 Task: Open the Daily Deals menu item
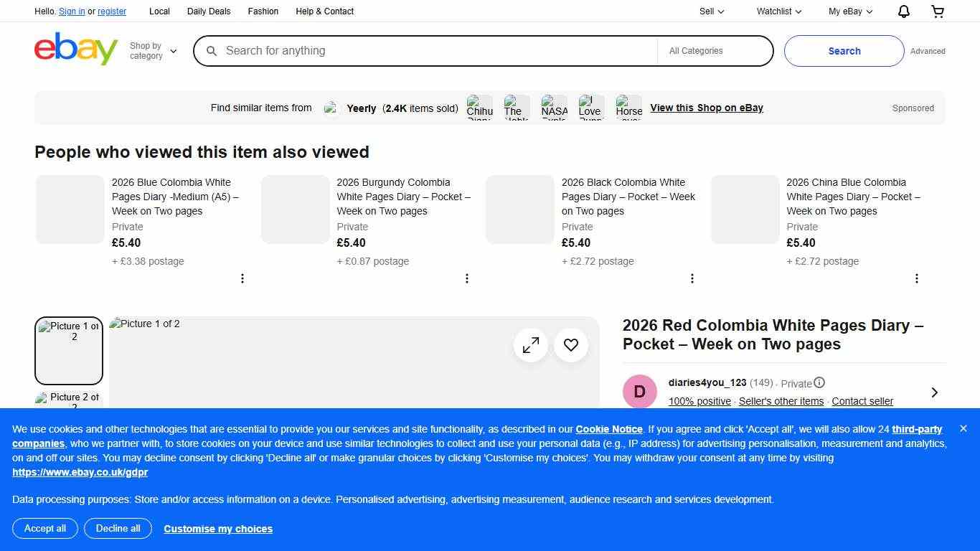pos(209,11)
